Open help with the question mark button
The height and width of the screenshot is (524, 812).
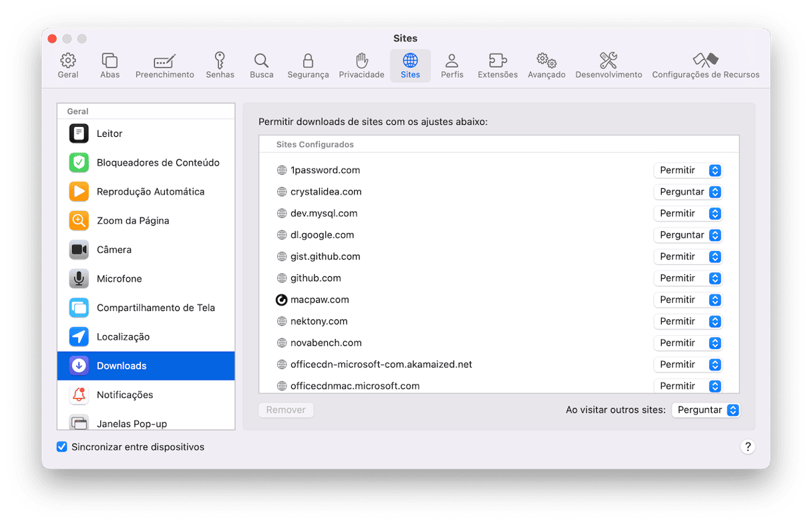click(x=748, y=447)
